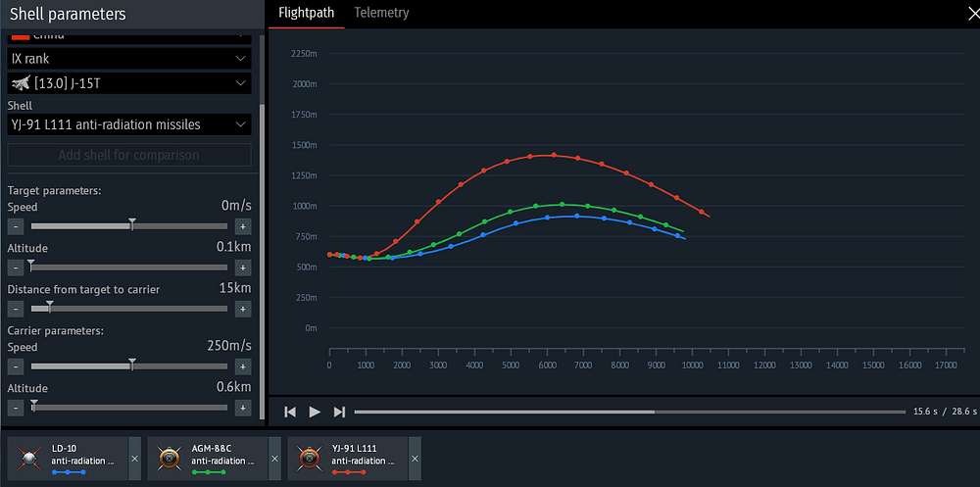Increase distance from target to carrier

(x=243, y=309)
